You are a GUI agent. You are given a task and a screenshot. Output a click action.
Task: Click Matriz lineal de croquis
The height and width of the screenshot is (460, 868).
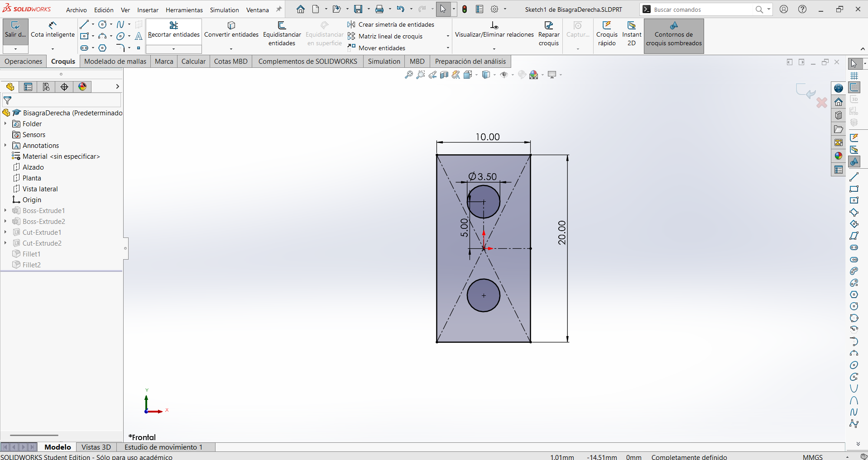[385, 36]
